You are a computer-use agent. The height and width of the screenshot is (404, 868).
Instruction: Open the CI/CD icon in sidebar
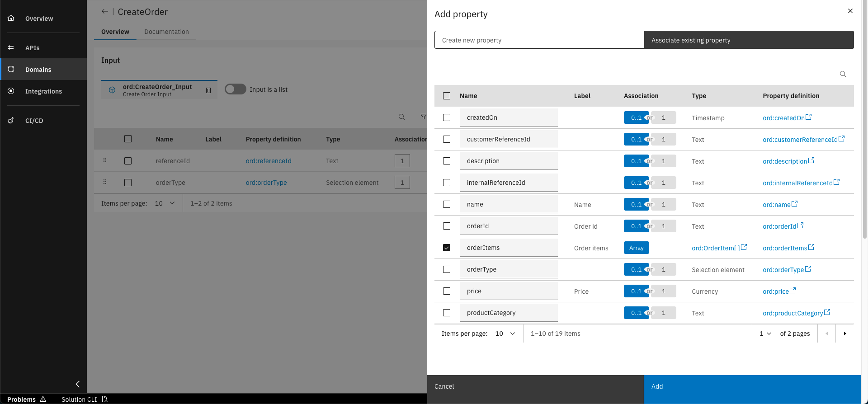point(11,120)
